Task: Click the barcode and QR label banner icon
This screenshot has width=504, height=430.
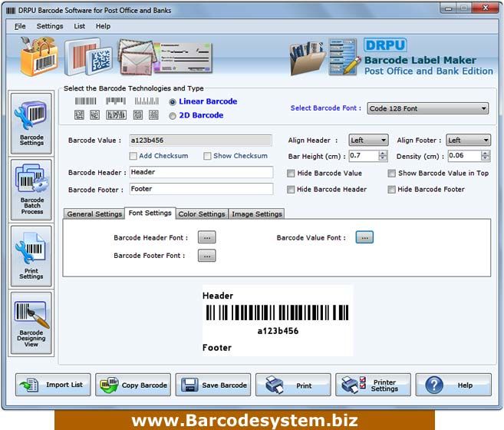Action: (88, 57)
